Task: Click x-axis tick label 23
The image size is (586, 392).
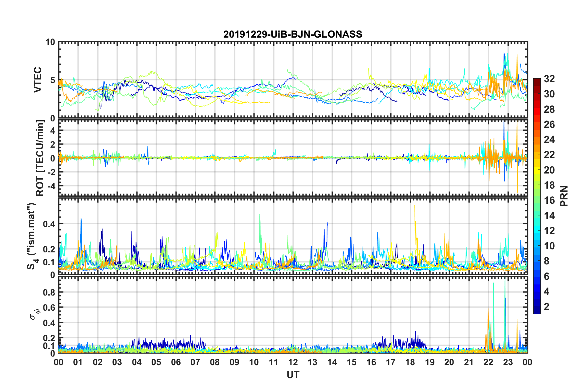Action: pyautogui.click(x=508, y=362)
